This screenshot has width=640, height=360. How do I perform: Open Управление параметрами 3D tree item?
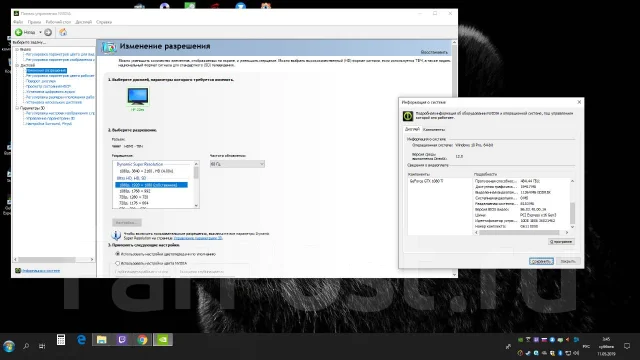(50, 118)
